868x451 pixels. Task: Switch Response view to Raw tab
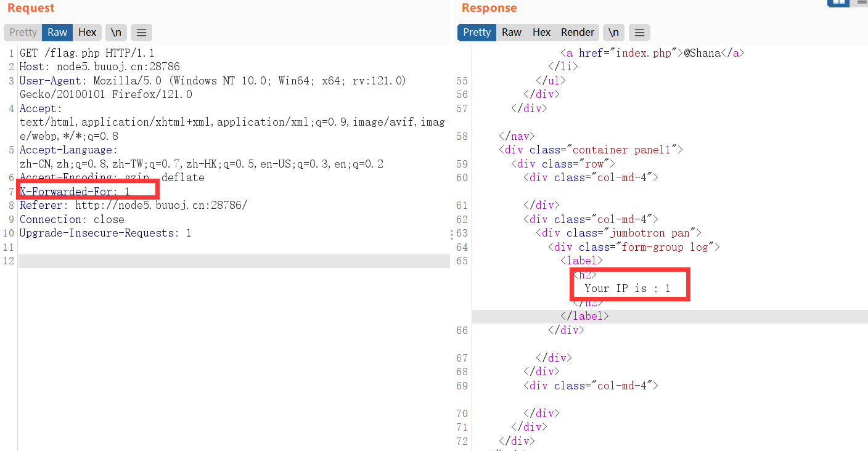(512, 33)
